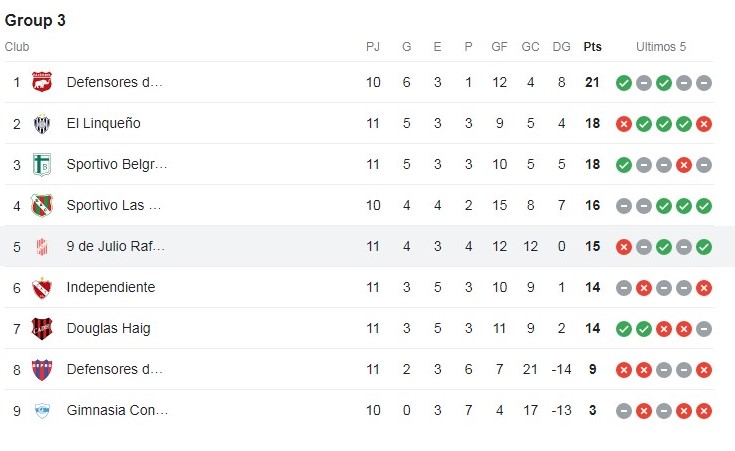Click the first-place Defensores red crest icon
This screenshot has width=735, height=451.
42,83
